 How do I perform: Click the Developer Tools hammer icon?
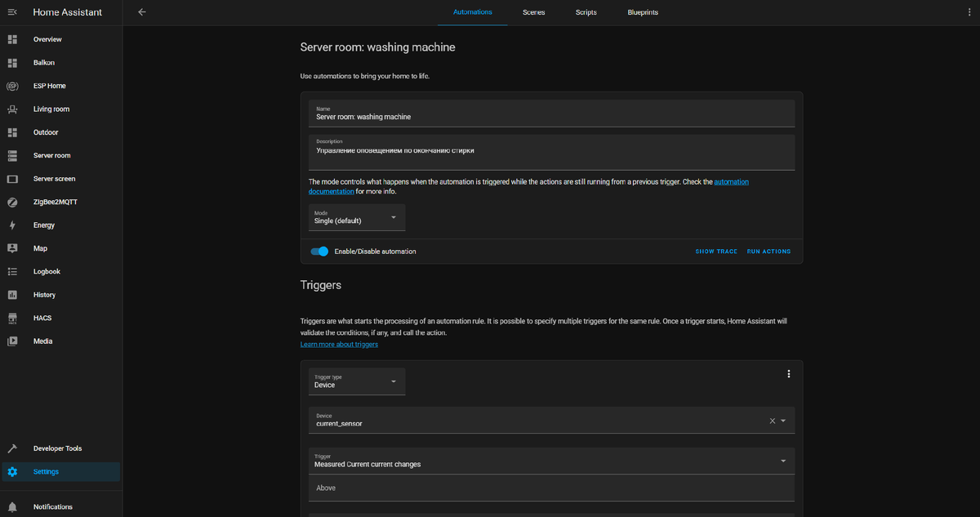pos(12,448)
